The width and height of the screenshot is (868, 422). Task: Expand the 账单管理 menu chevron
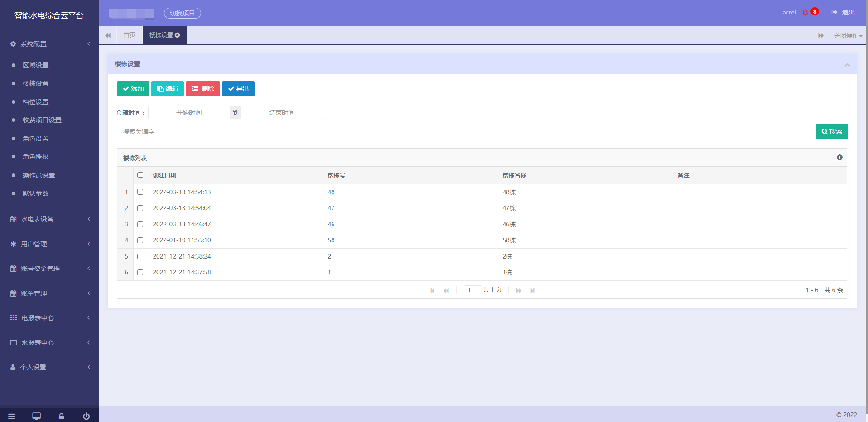point(89,293)
